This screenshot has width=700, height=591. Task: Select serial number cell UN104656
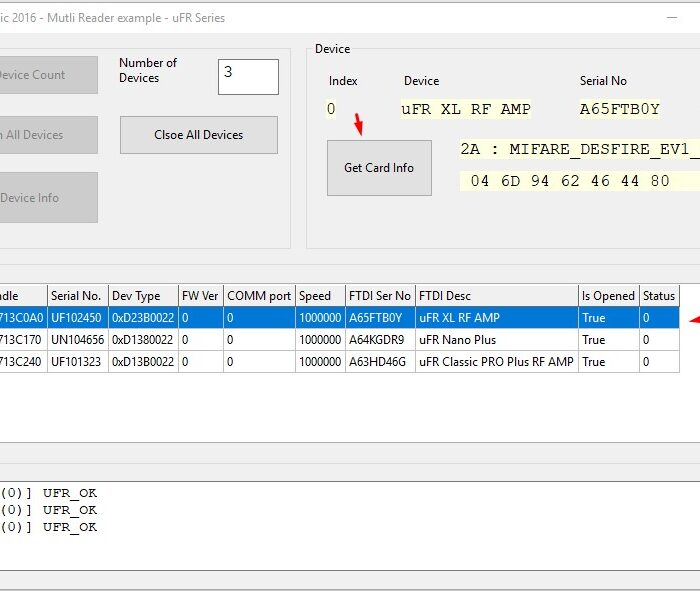pyautogui.click(x=78, y=340)
